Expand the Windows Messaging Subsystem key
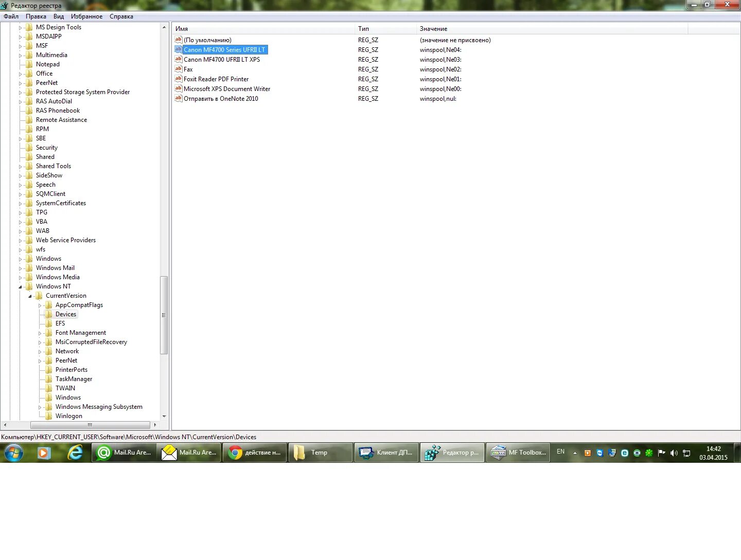Image resolution: width=741 pixels, height=560 pixels. pos(40,407)
